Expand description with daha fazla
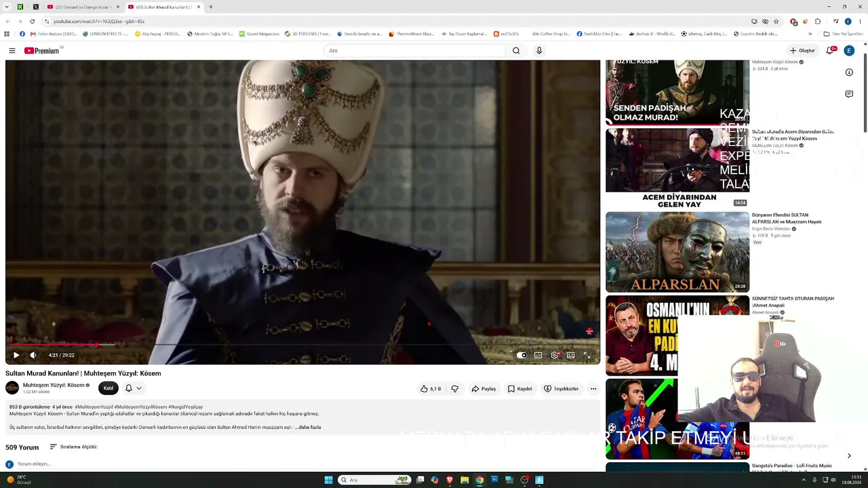Viewport: 868px width, 488px height. 308,428
